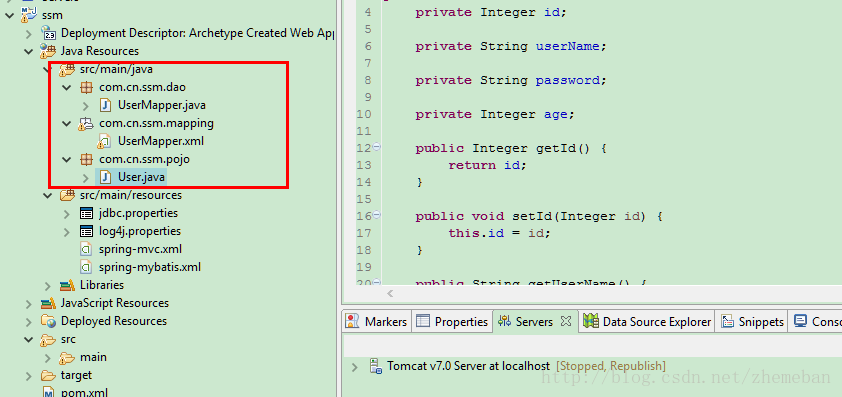
Task: Click the editor horizontal scrollbar left arrow
Action: [390, 294]
